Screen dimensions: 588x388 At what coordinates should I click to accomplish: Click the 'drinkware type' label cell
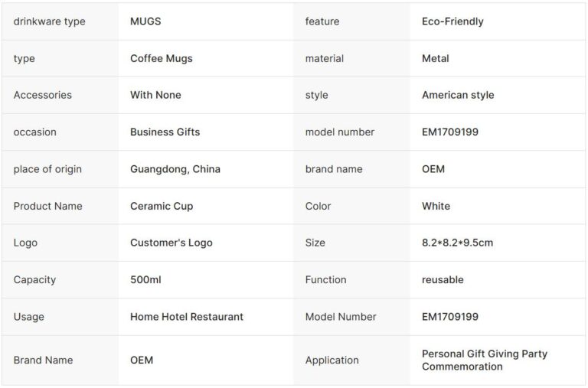[x=49, y=21]
